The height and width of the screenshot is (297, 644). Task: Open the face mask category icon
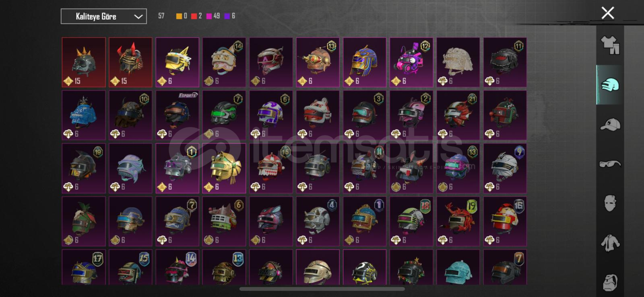(x=610, y=203)
